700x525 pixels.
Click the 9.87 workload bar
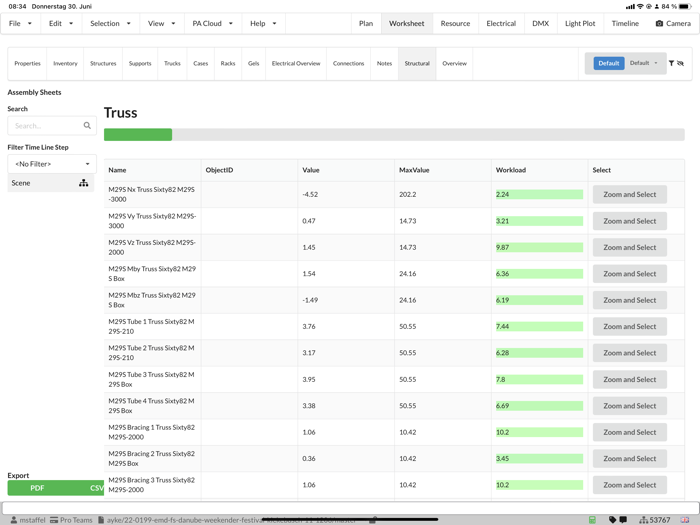539,247
